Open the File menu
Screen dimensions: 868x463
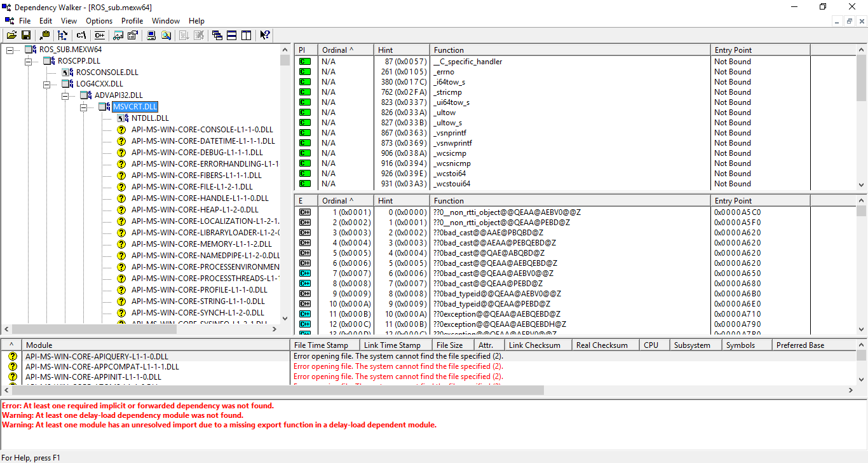[25, 21]
